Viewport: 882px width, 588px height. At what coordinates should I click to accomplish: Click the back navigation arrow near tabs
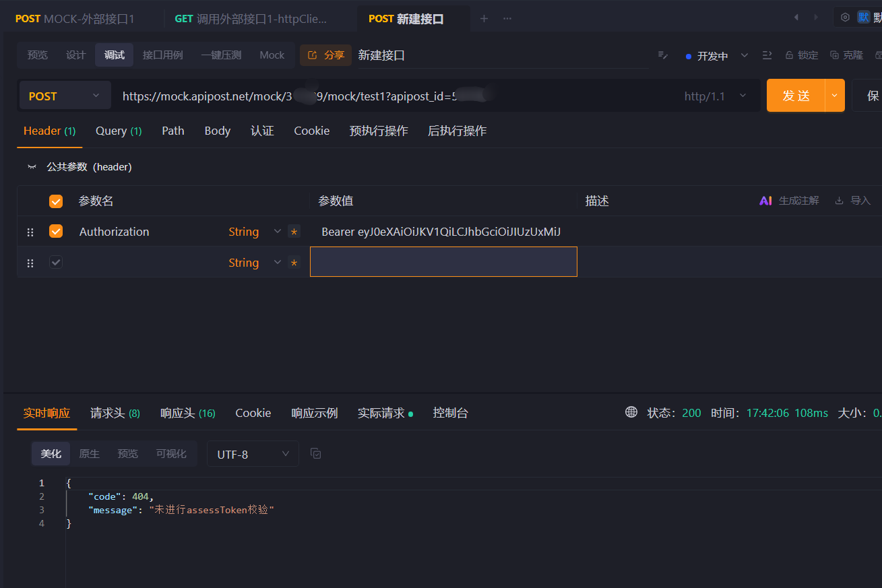pos(796,18)
